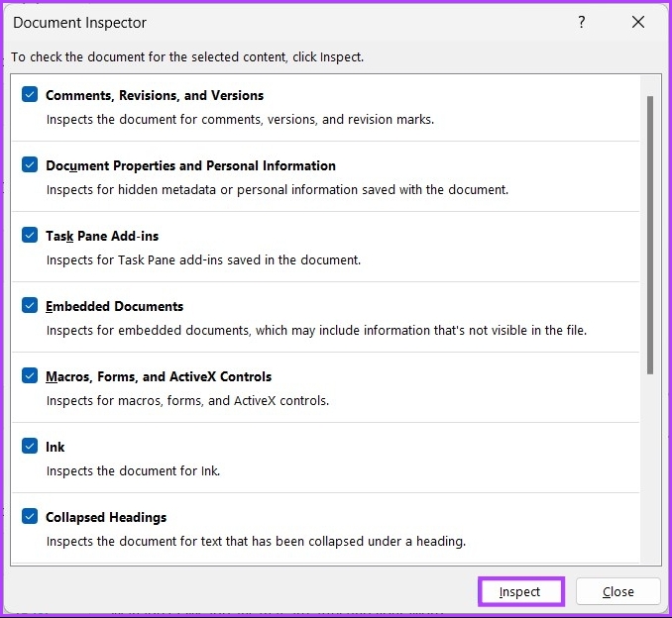The width and height of the screenshot is (672, 618).
Task: Untick Document Properties and Personal Information checkbox
Action: (30, 165)
